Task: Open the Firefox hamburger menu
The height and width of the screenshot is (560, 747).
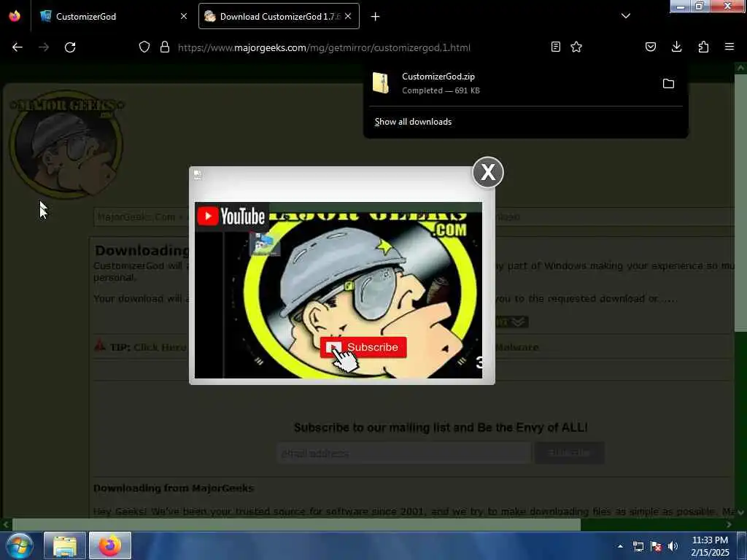Action: (729, 47)
